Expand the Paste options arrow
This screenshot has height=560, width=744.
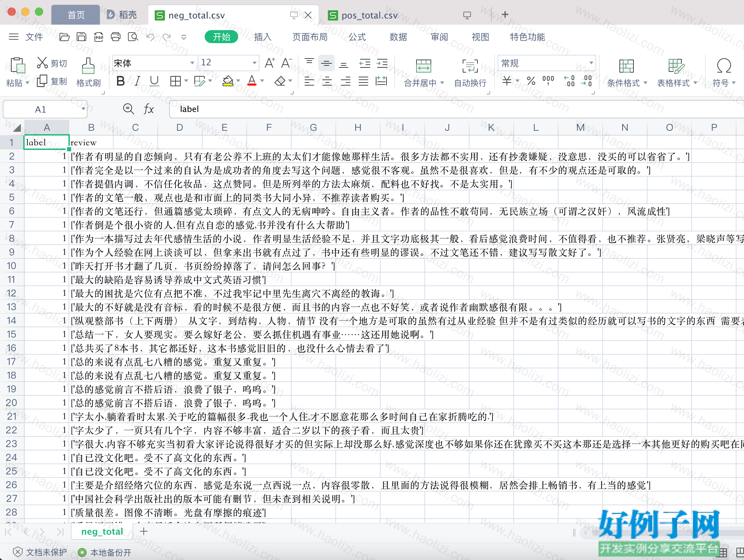click(x=27, y=83)
